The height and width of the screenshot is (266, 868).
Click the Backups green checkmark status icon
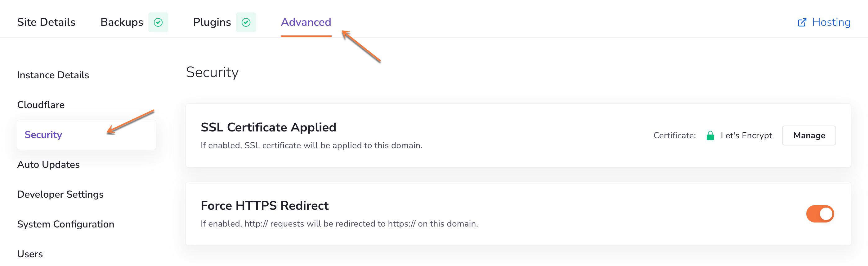[158, 22]
